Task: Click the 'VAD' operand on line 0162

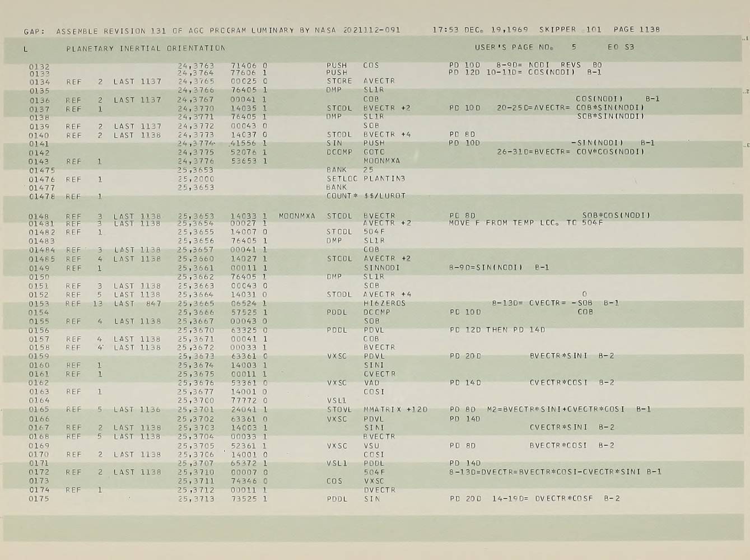Action: 371,383
